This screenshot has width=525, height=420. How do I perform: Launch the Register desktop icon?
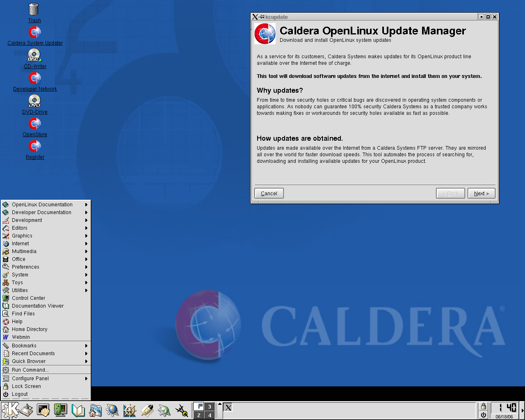click(35, 146)
